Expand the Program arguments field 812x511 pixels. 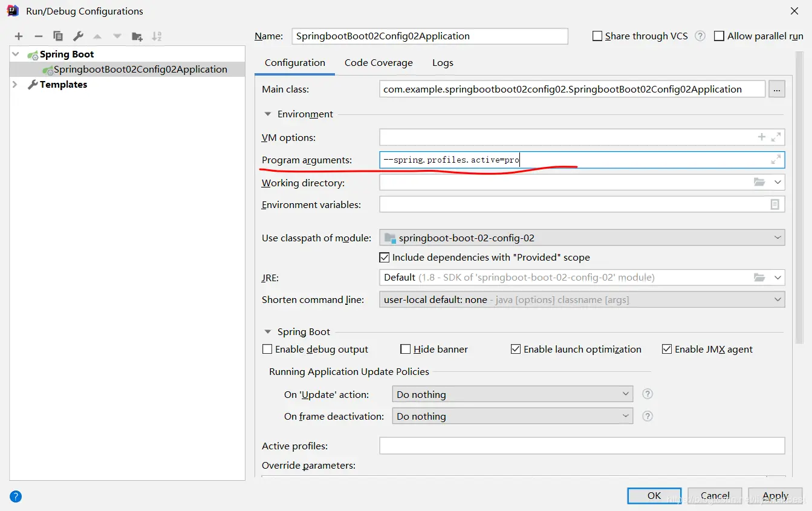(x=776, y=160)
